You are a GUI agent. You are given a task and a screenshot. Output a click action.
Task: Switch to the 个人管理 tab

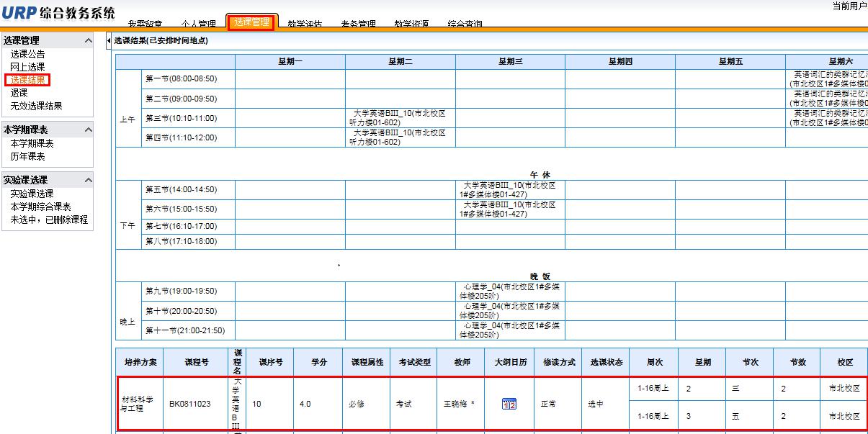pos(198,24)
